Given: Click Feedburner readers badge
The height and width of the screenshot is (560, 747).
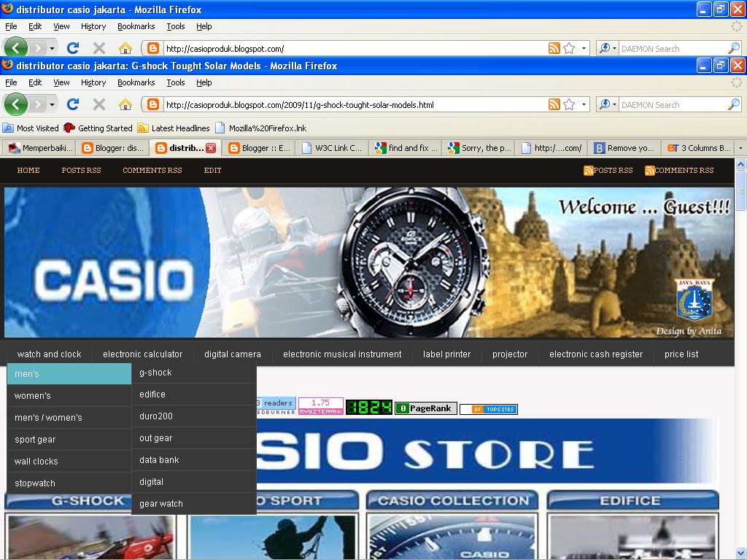Looking at the screenshot, I should click(276, 406).
